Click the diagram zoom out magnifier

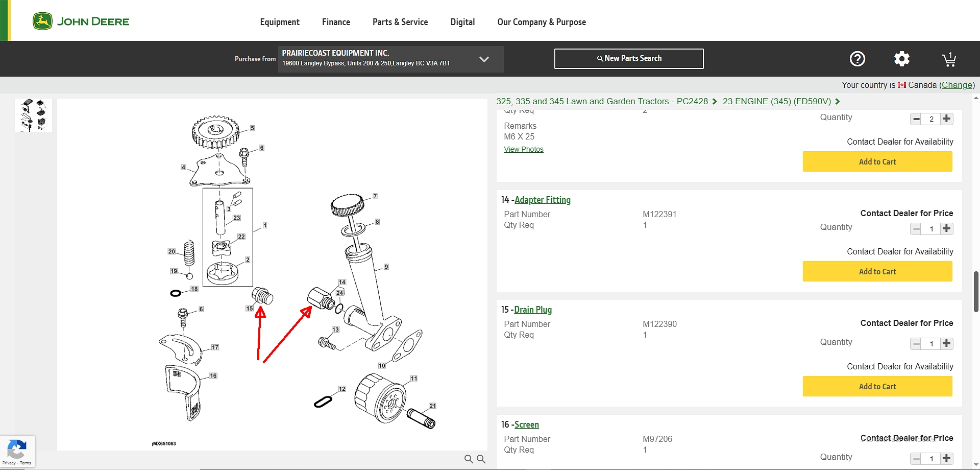(x=469, y=459)
